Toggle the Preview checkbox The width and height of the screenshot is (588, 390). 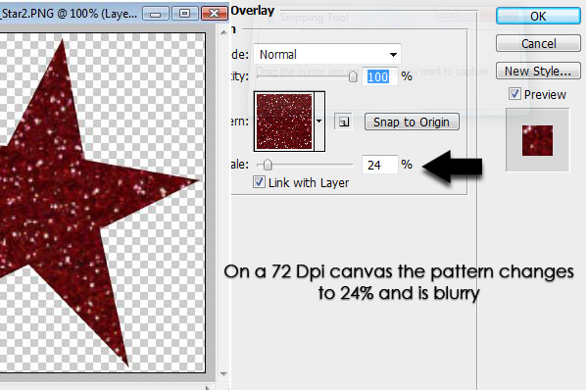[514, 94]
